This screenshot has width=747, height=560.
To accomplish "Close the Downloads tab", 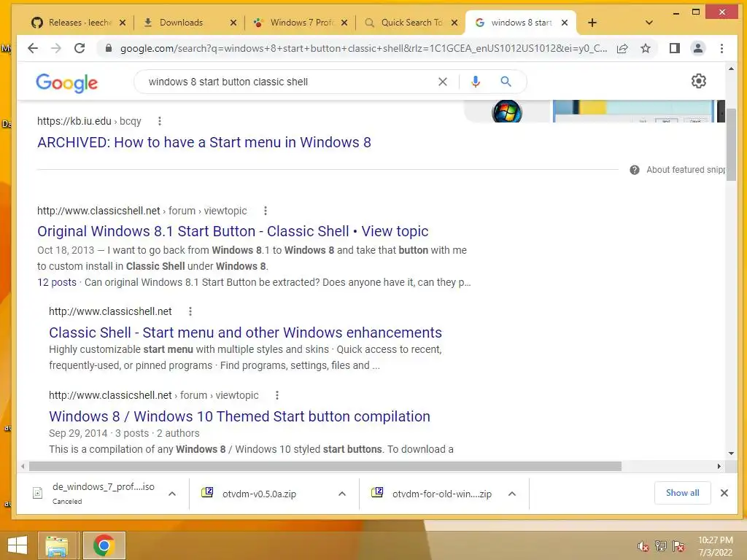I will point(233,23).
